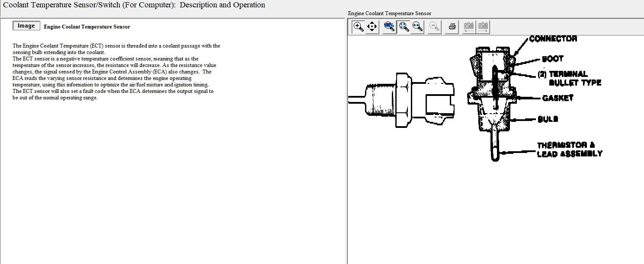Activate the pan image arrows tool

(372, 27)
